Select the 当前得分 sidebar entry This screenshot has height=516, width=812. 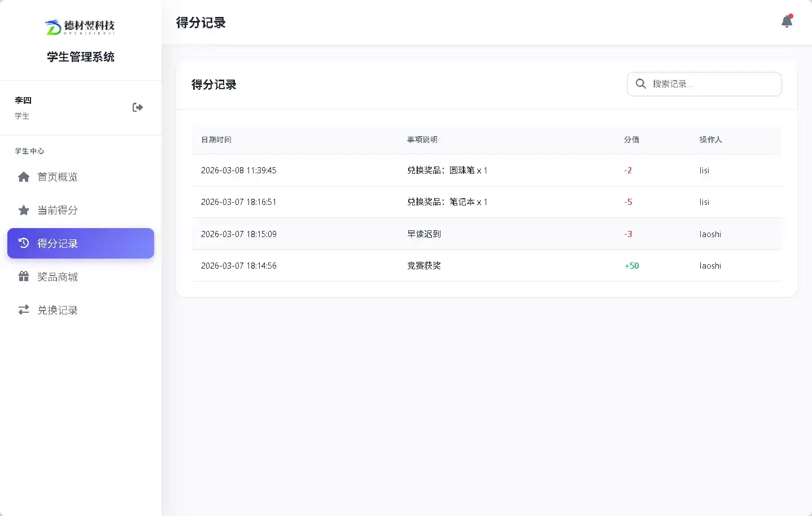coord(57,210)
